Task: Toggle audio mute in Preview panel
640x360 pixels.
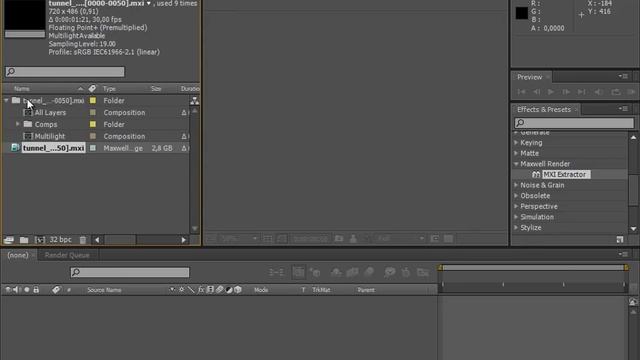Action: 599,92
